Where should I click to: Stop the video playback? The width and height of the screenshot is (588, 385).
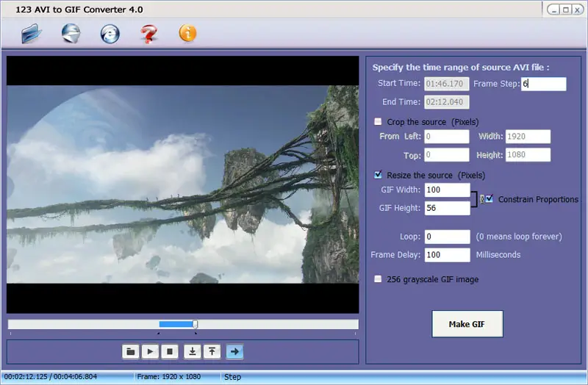pyautogui.click(x=170, y=352)
